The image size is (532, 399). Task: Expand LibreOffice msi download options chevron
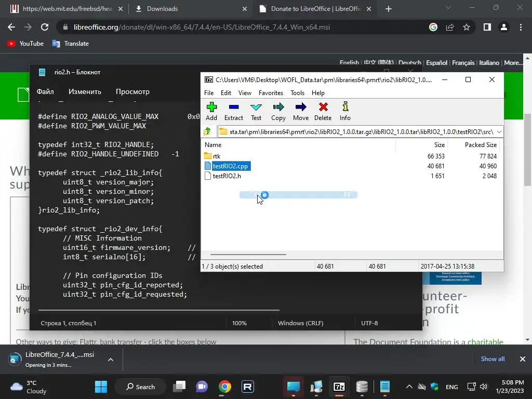click(111, 360)
